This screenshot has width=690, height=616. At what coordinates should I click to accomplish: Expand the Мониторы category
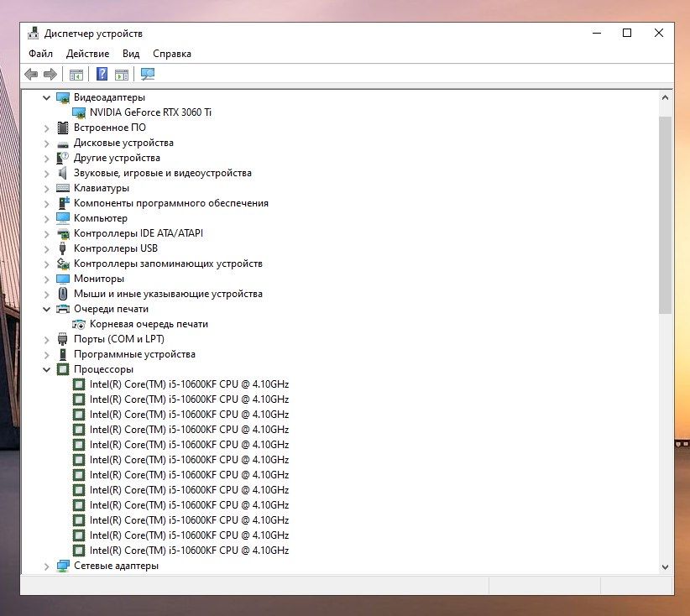pyautogui.click(x=47, y=279)
